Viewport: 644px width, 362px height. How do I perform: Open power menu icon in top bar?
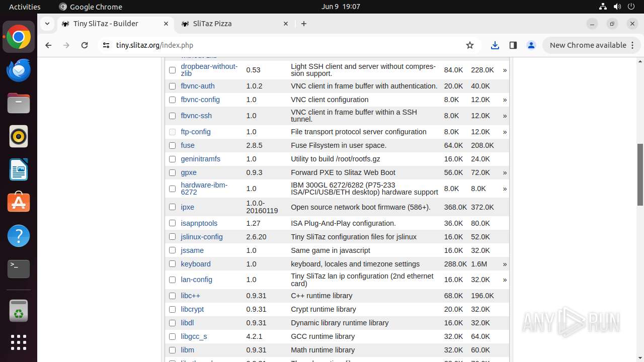(x=631, y=7)
